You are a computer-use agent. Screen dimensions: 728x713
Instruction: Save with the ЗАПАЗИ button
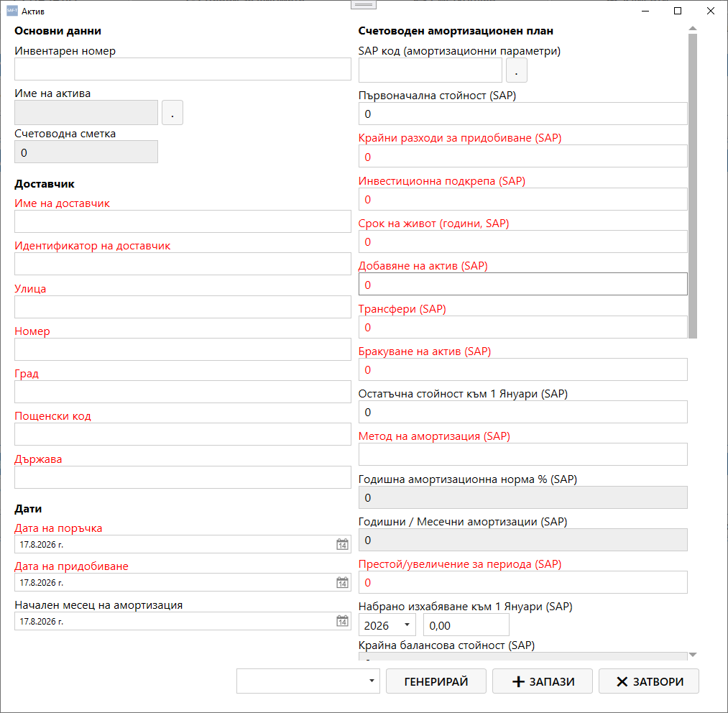543,681
